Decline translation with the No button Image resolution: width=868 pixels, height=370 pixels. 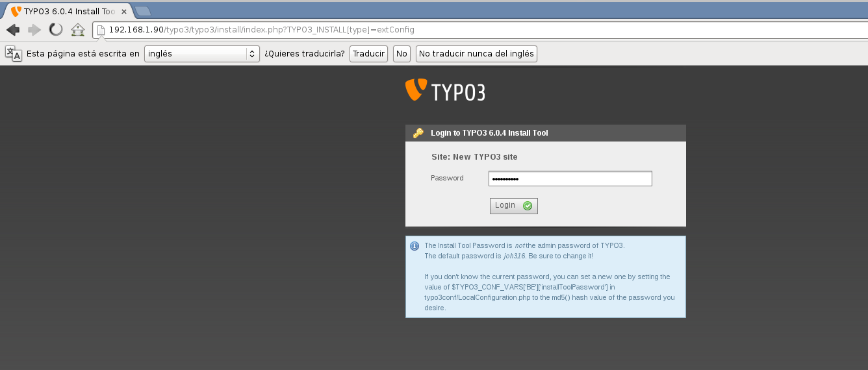coord(402,54)
